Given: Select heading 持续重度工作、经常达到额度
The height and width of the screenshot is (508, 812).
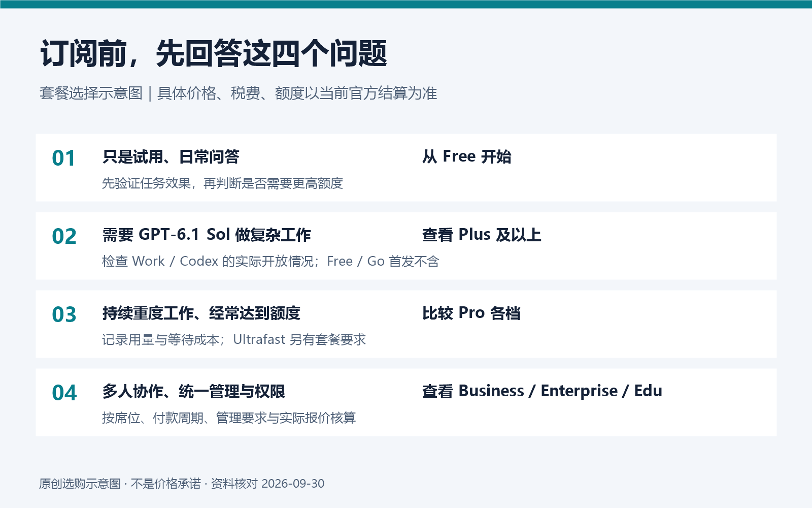Looking at the screenshot, I should (x=201, y=313).
